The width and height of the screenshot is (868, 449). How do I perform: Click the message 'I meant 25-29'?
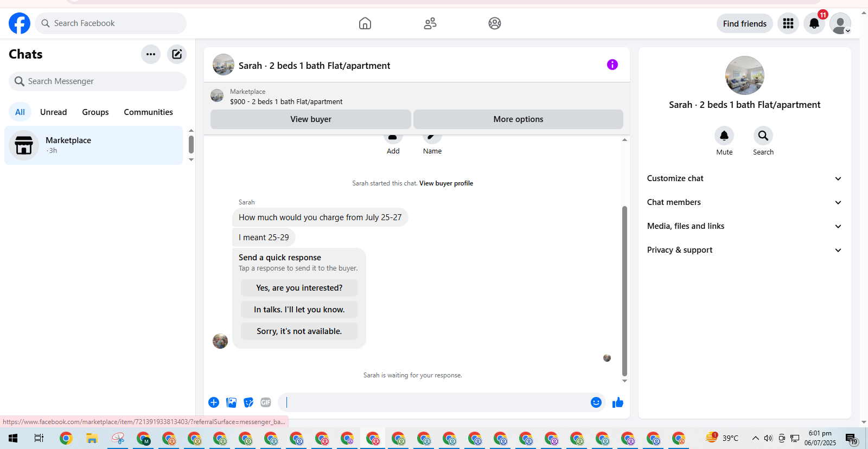tap(264, 238)
